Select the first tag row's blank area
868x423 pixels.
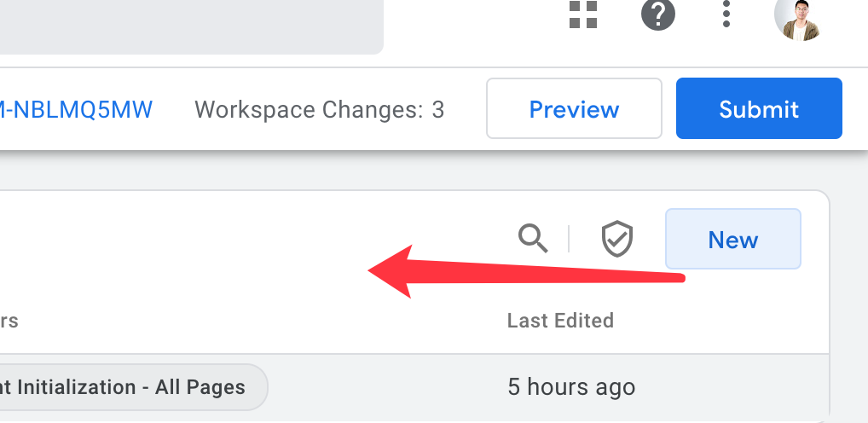(387, 387)
